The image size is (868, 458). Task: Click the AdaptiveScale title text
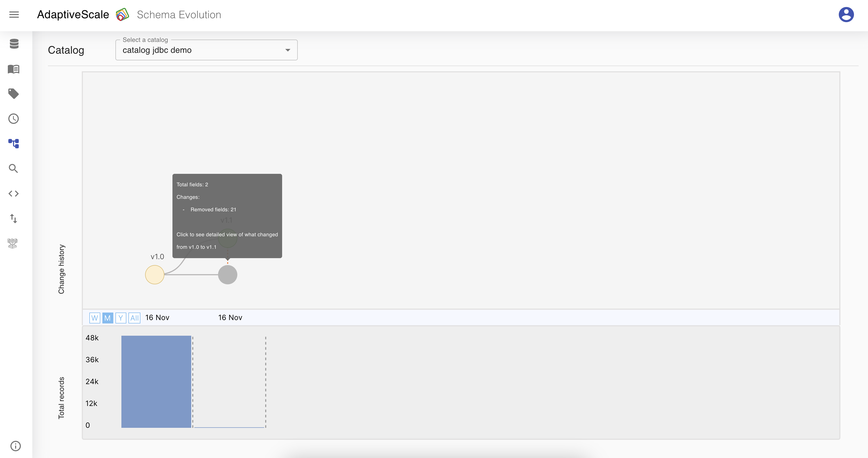coord(73,15)
